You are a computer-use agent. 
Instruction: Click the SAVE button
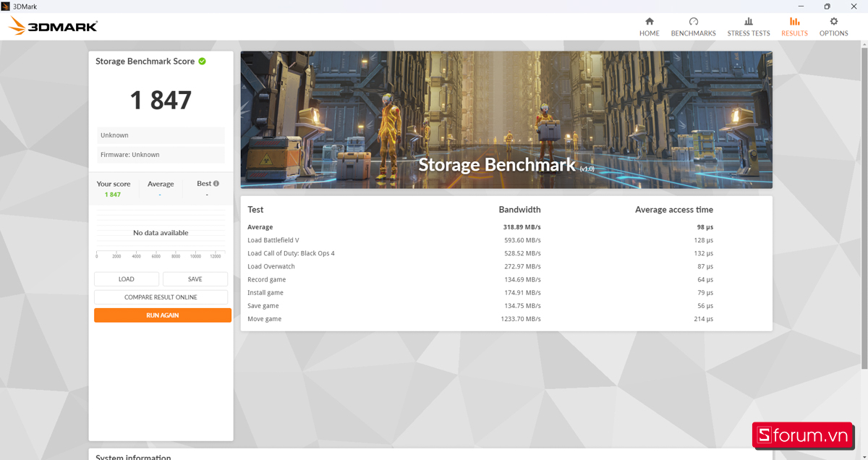[x=195, y=279]
